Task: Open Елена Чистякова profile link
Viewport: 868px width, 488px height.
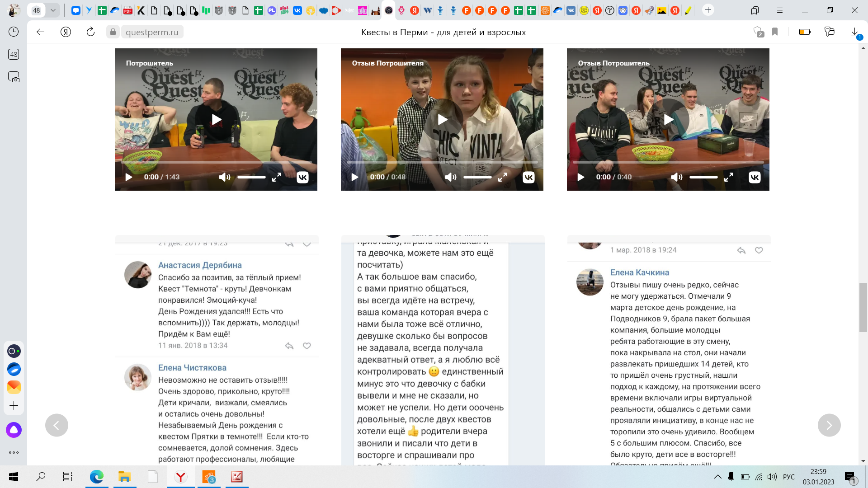Action: (192, 368)
